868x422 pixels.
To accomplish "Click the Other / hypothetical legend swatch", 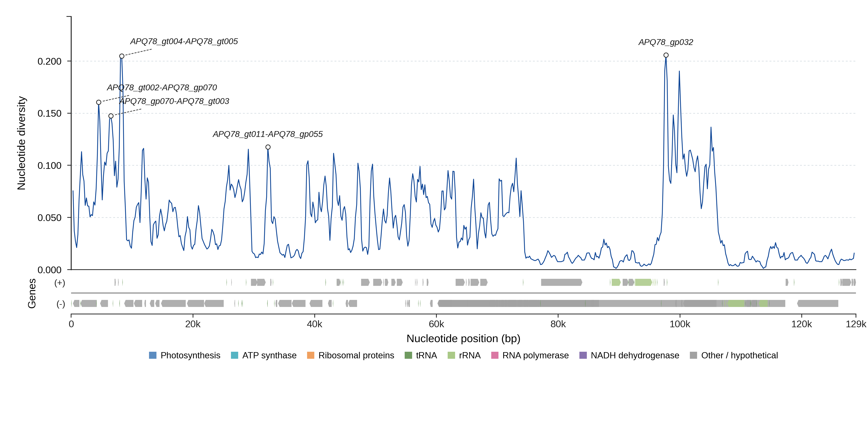I will coord(693,355).
